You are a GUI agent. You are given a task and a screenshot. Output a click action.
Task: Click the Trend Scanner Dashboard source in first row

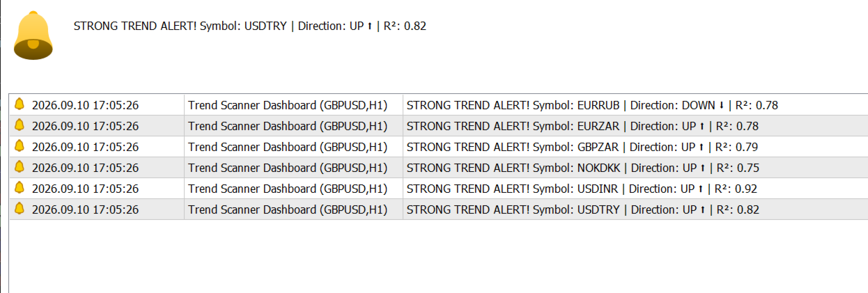(288, 106)
